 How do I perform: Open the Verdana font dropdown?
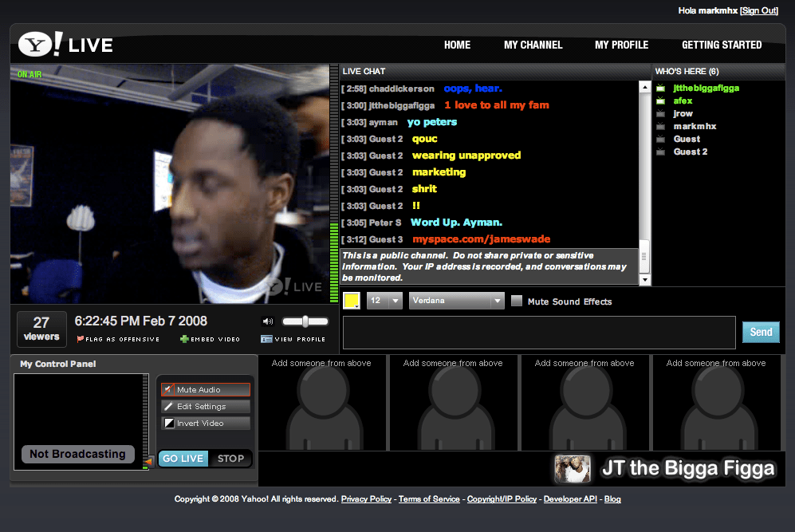[x=456, y=301]
